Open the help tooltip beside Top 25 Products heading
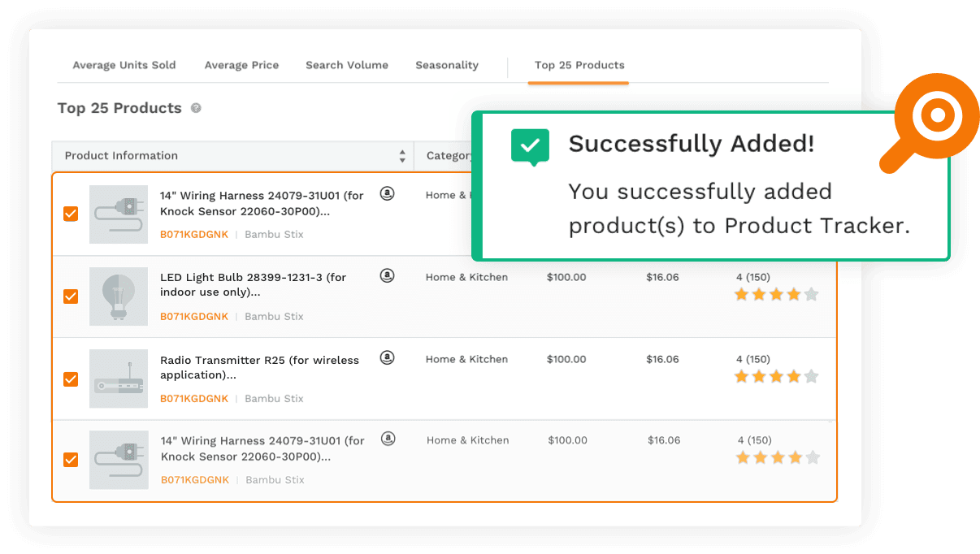980x554 pixels. 195,107
